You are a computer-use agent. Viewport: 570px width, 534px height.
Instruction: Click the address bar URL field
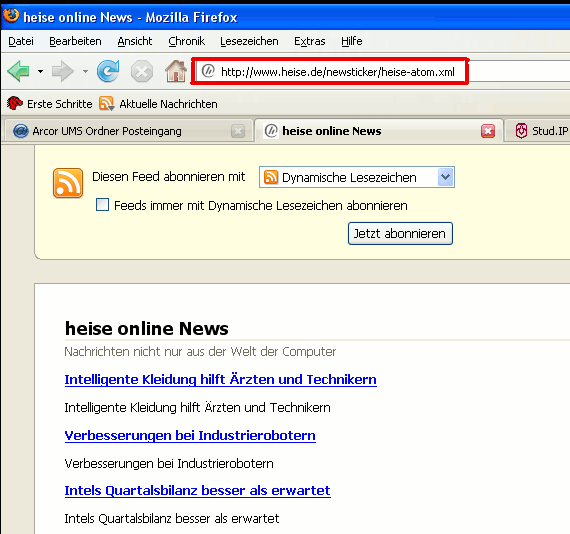pos(330,71)
